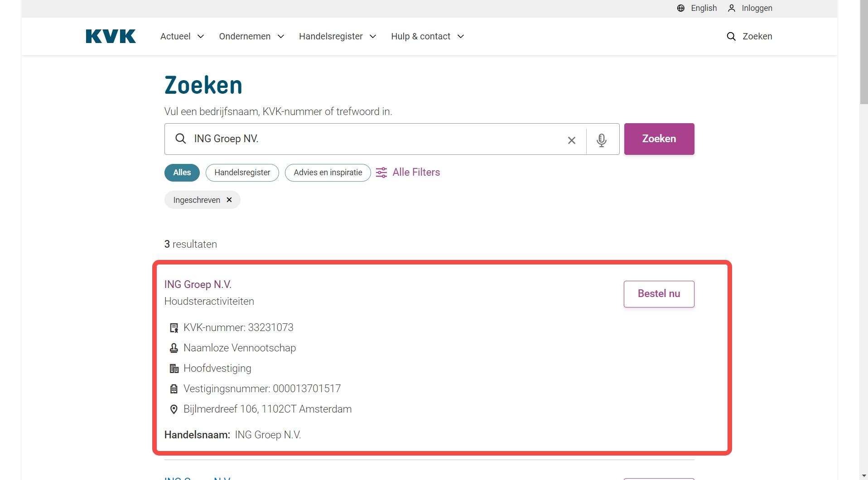
Task: Click the KVK-nummer certificate icon
Action: 174,328
